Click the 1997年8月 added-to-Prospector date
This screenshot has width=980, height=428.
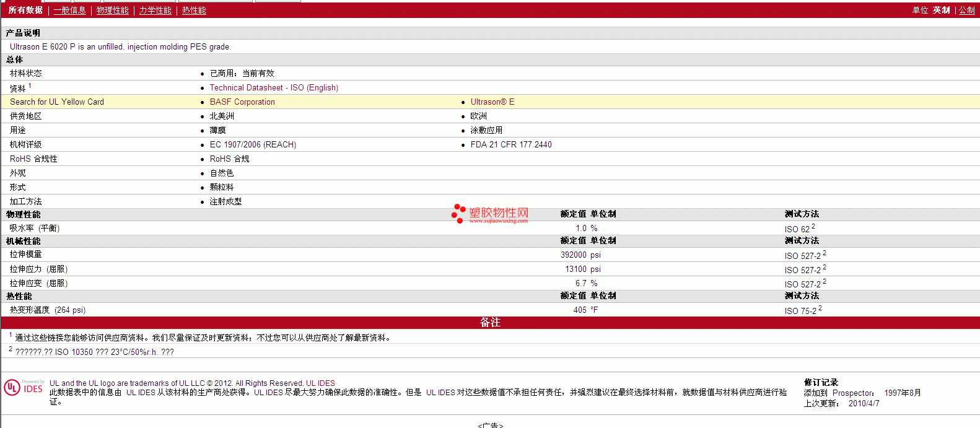[903, 393]
